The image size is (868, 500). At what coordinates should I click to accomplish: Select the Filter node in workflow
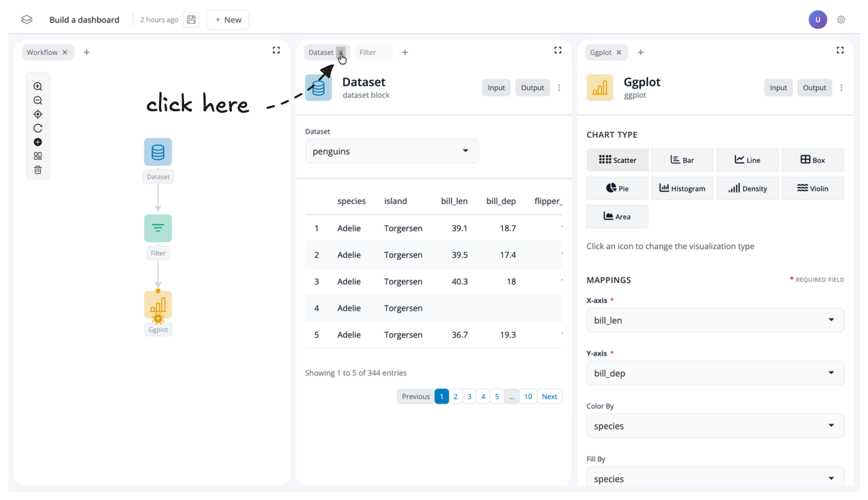[158, 228]
